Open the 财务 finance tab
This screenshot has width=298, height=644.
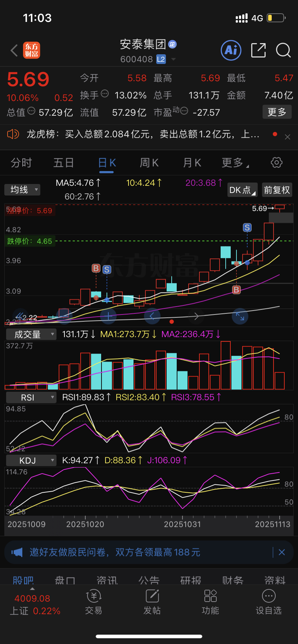coord(233,580)
